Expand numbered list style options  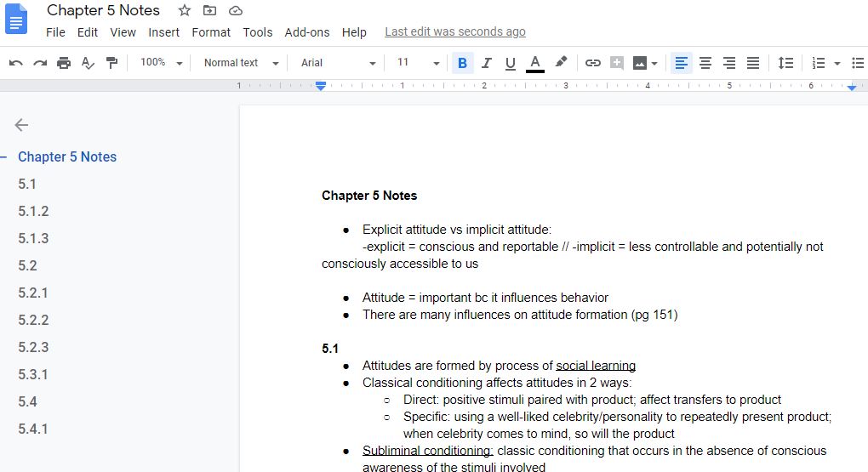(x=837, y=64)
